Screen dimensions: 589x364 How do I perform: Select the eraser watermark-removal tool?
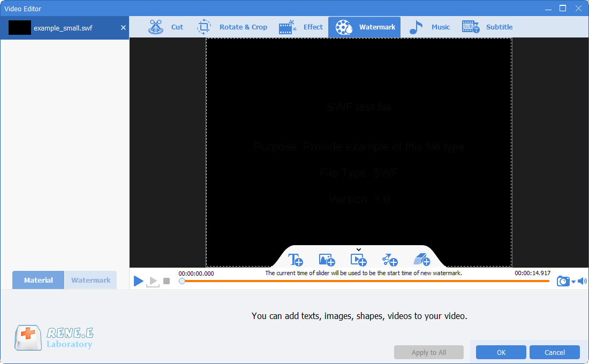coord(422,260)
